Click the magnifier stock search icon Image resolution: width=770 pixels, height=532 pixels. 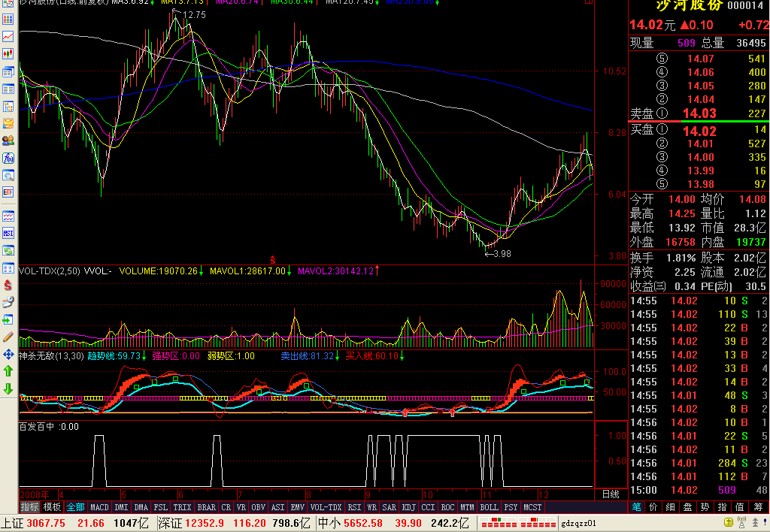(x=8, y=175)
